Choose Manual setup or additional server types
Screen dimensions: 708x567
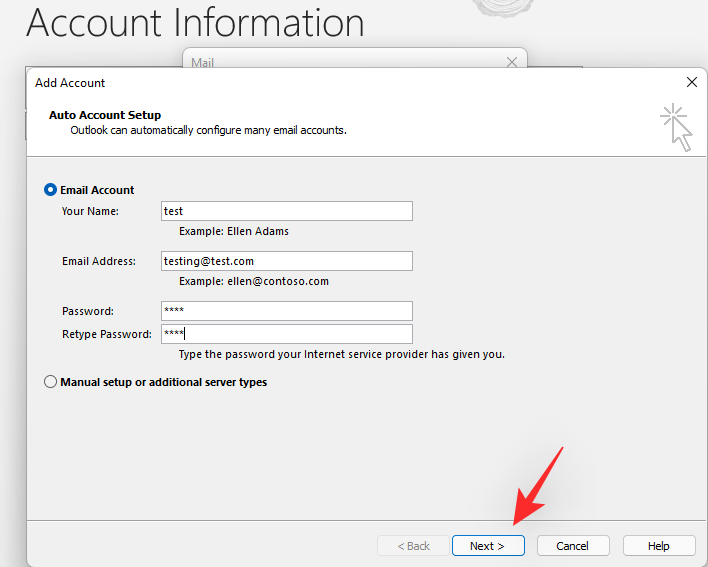click(x=51, y=382)
